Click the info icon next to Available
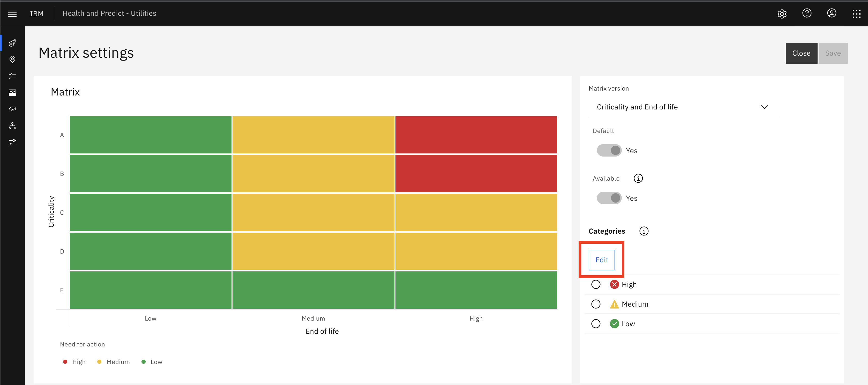 pyautogui.click(x=638, y=178)
